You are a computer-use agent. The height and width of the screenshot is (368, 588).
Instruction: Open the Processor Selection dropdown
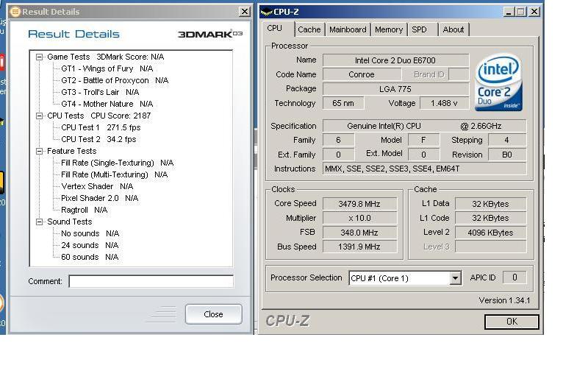pyautogui.click(x=455, y=278)
